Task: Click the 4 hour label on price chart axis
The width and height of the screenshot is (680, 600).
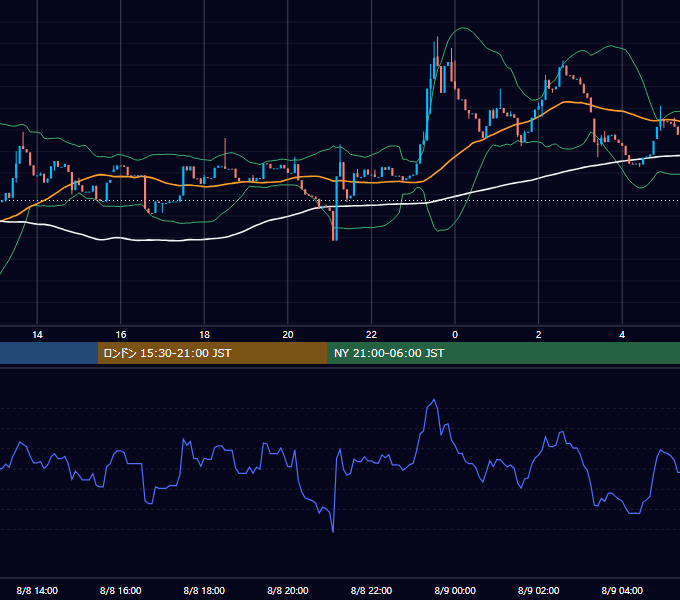Action: tap(622, 335)
